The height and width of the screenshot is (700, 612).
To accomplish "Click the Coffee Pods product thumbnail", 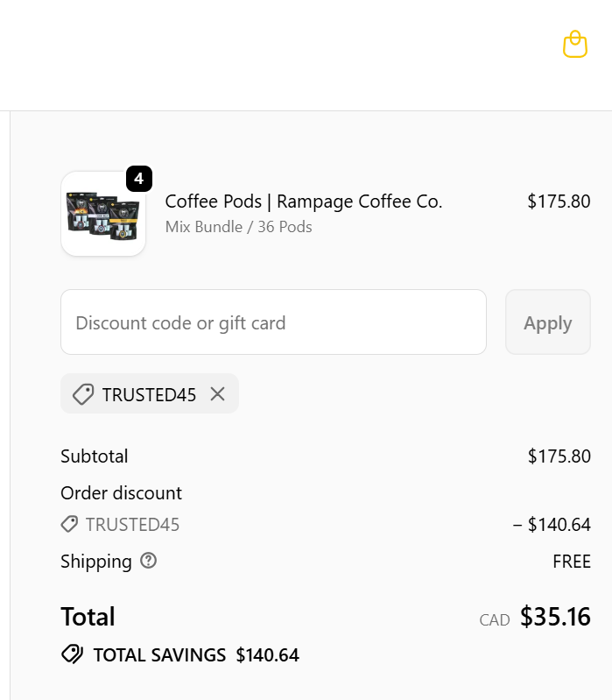I will click(102, 216).
